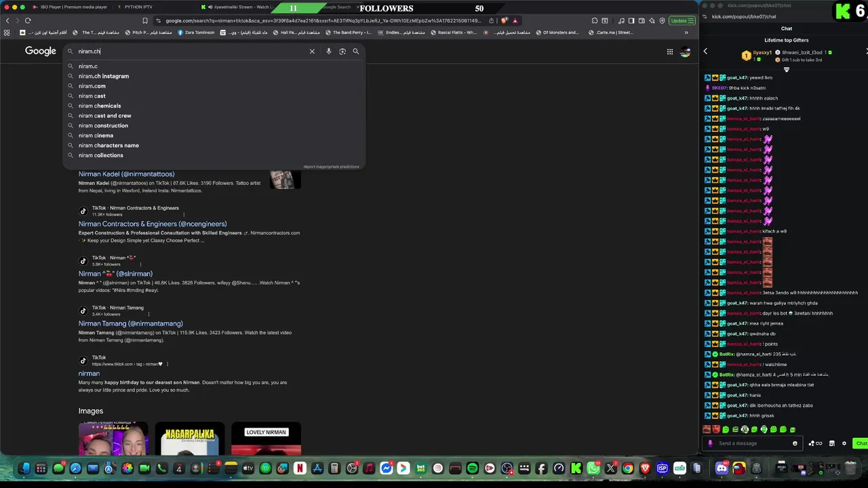Viewport: 868px width, 488px height.
Task: Open the Brave Shields lion icon
Action: (504, 20)
